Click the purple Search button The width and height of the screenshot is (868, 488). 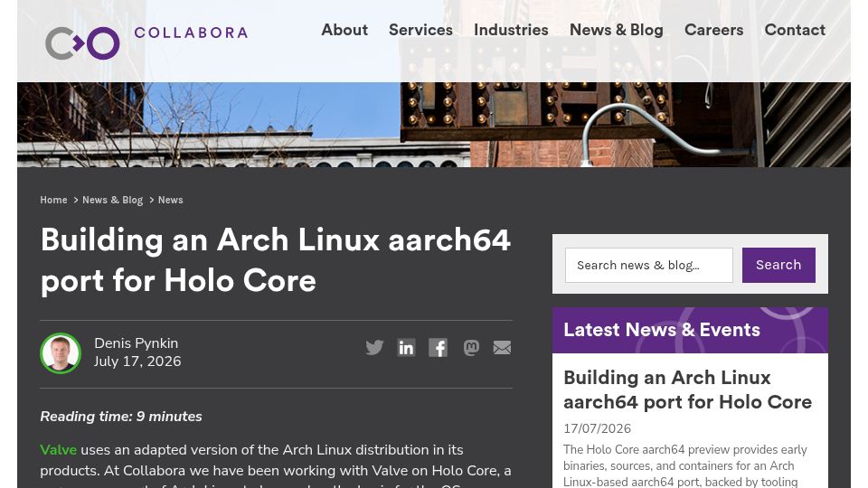(x=778, y=265)
